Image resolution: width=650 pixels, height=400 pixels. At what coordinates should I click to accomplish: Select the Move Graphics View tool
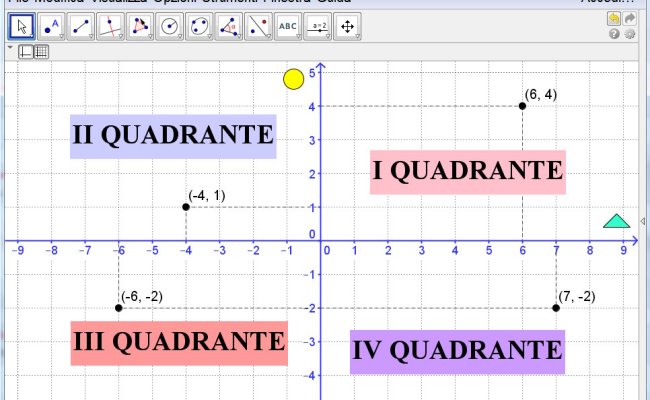coord(347,27)
